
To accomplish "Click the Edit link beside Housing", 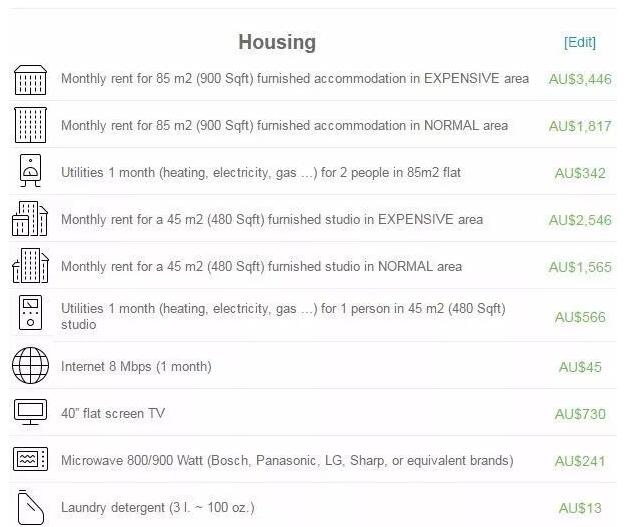I will [579, 42].
